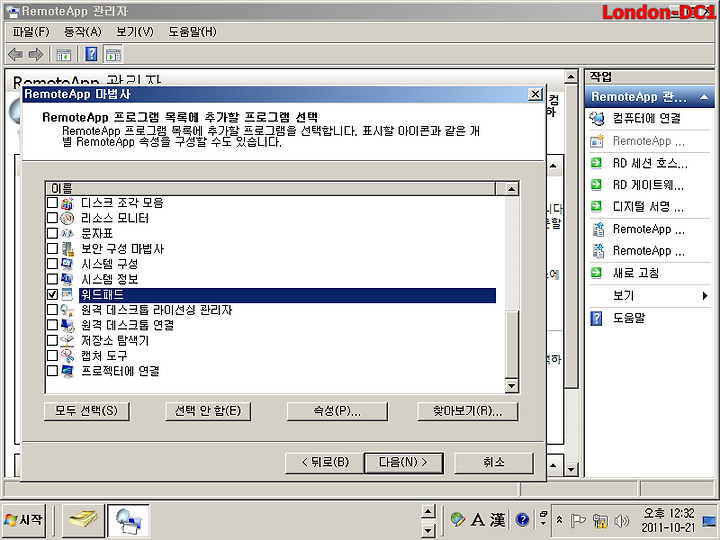Collapse the RemoteApp 관리자 actions header
The image size is (720, 540).
click(704, 97)
